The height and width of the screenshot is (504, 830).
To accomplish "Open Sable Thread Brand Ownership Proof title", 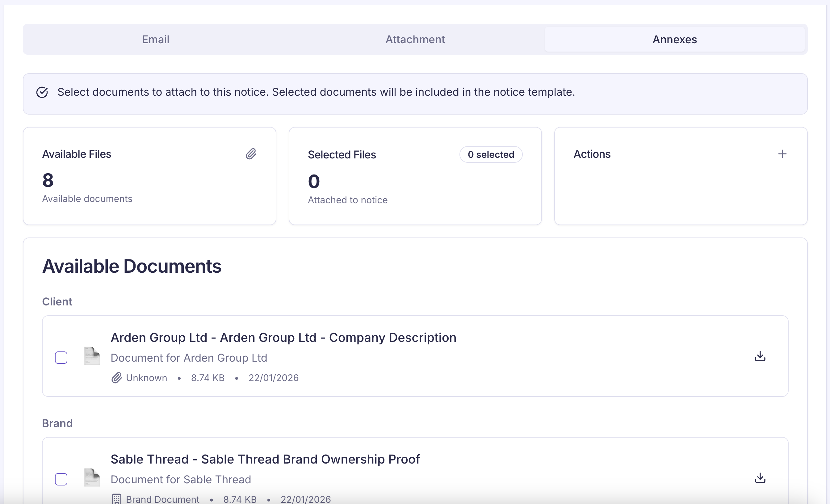I will [265, 459].
